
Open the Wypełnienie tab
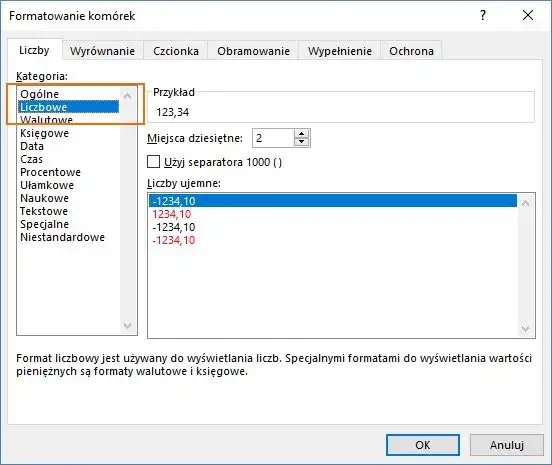pyautogui.click(x=340, y=51)
